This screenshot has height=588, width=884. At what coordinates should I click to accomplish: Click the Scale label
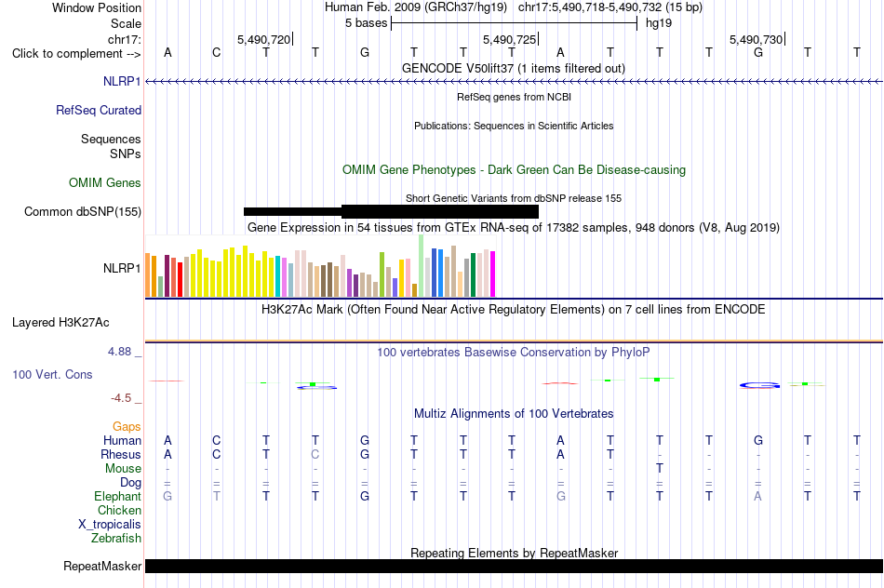tap(126, 23)
